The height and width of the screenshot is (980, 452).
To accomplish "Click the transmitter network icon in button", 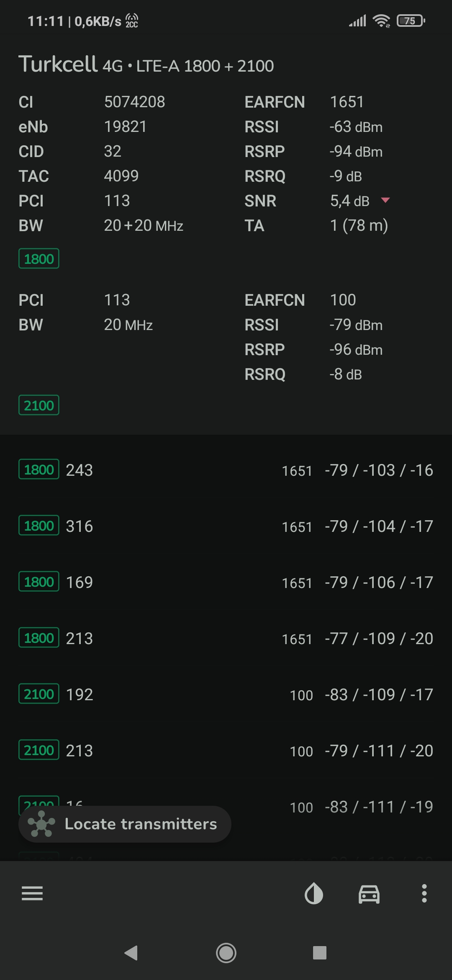I will tap(41, 824).
